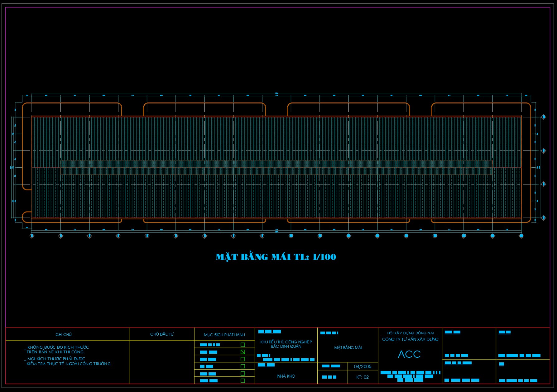Select the note line TRÊN BẢN VẼ KHI THI CÔNG
Screen dimensions: 557x392
55,352
